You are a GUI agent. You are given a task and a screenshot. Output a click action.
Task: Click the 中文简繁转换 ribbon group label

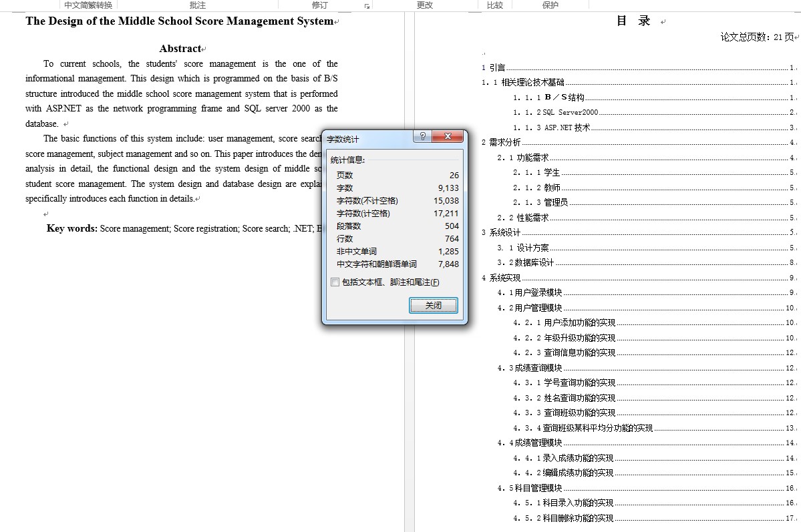click(88, 5)
